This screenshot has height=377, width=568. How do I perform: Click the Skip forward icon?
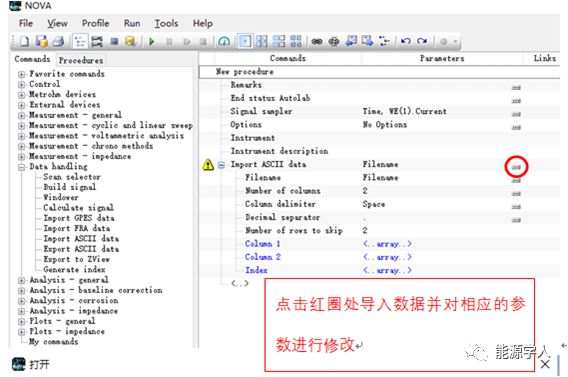(187, 42)
